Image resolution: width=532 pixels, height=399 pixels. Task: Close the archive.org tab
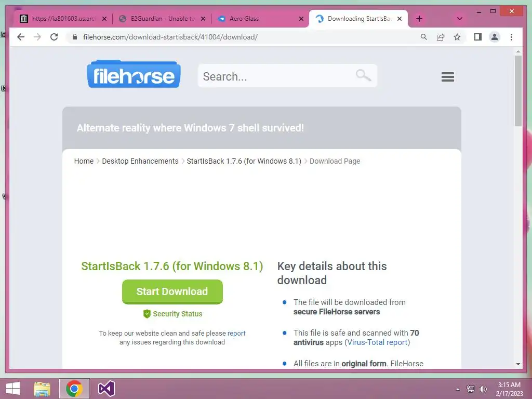click(x=104, y=19)
